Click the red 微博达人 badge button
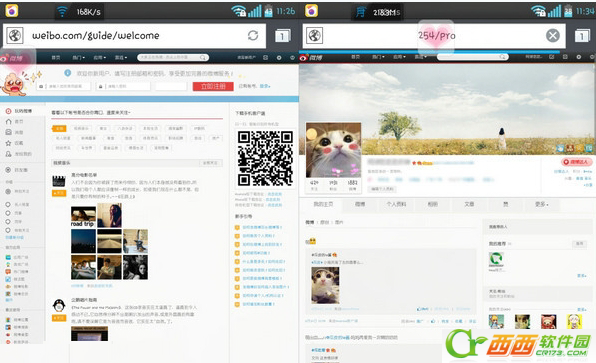Screen dimensions: 596x363 click(577, 162)
